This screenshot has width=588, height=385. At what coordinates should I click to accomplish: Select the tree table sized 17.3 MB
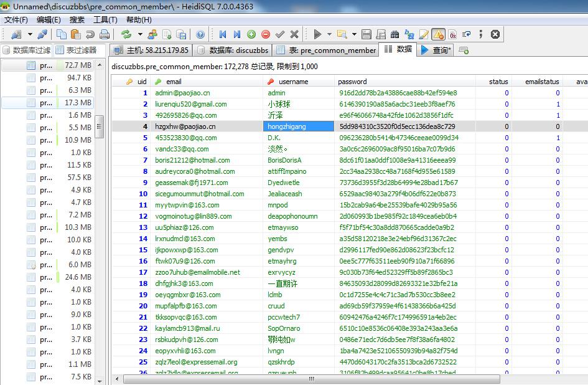tap(47, 103)
